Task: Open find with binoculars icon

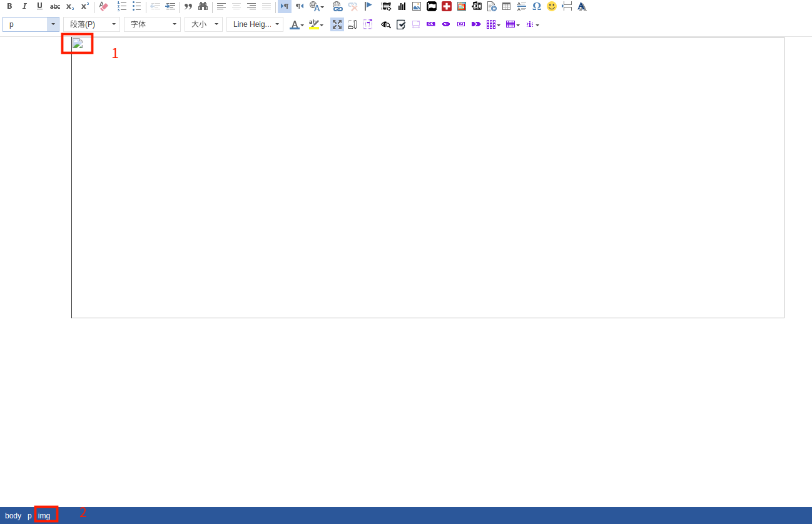Action: click(x=203, y=6)
